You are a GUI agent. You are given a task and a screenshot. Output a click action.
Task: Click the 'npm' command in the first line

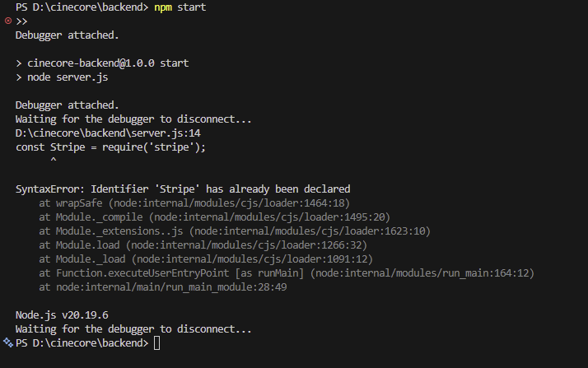point(163,7)
